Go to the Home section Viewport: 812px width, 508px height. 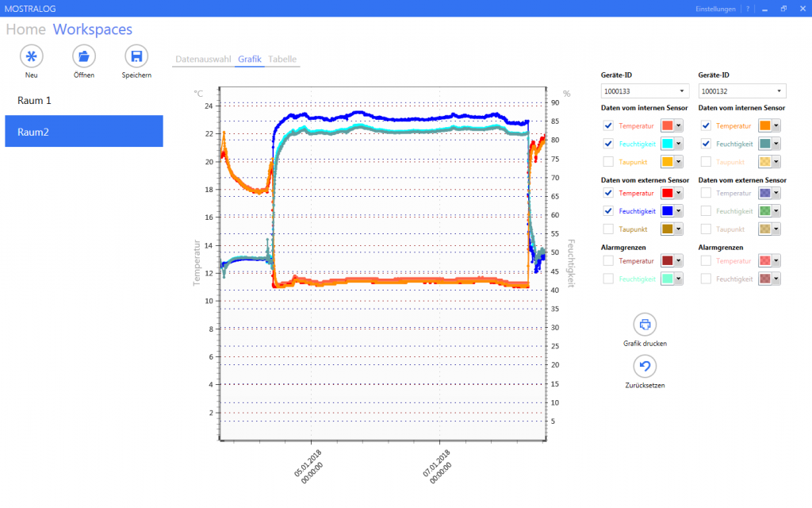pos(26,30)
